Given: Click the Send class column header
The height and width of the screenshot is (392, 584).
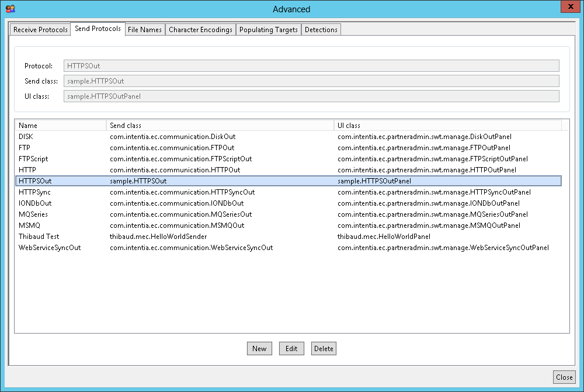Looking at the screenshot, I should (220, 126).
